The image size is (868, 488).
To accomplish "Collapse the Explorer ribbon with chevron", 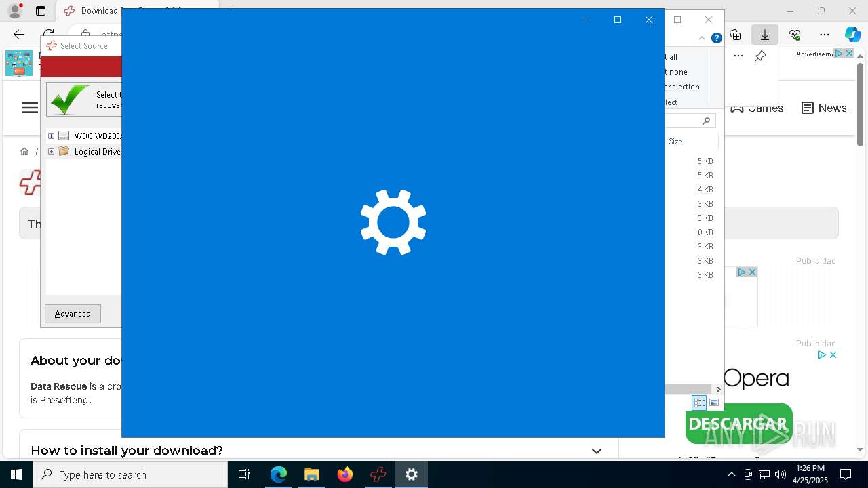I will tap(702, 38).
